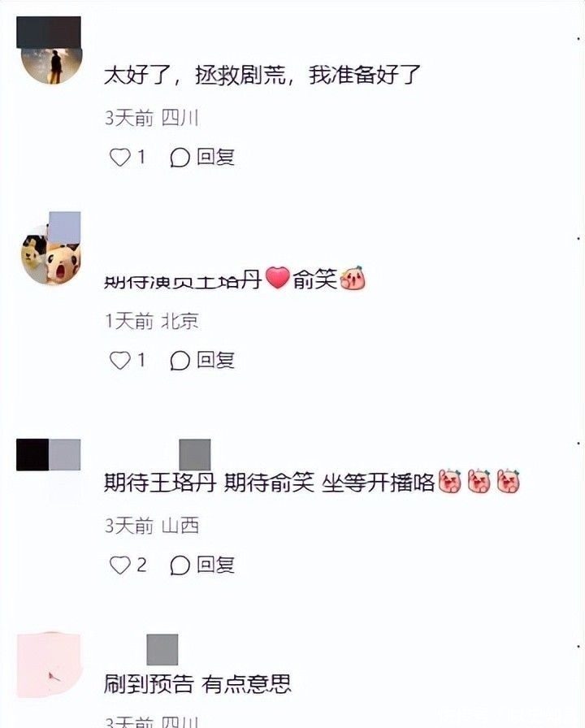Screen dimensions: 585x728
Task: Click 回复 under the first comment
Action: coord(216,157)
